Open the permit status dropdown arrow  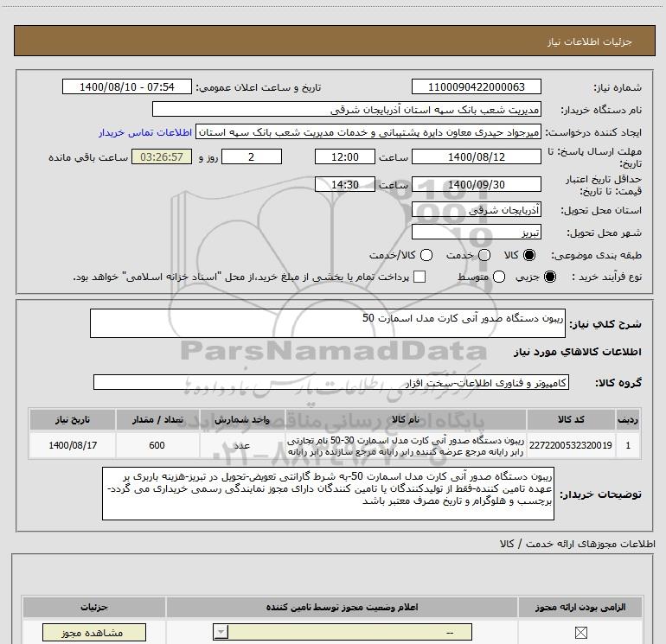pyautogui.click(x=221, y=632)
